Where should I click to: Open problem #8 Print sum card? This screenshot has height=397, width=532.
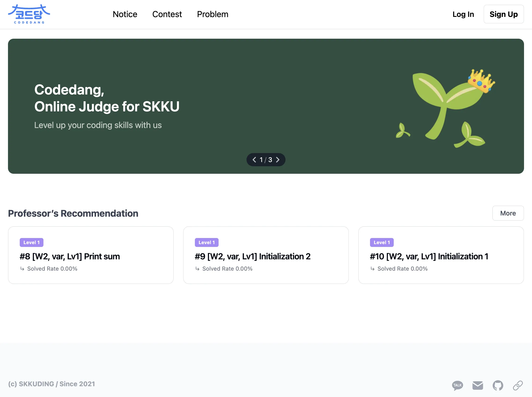click(91, 255)
